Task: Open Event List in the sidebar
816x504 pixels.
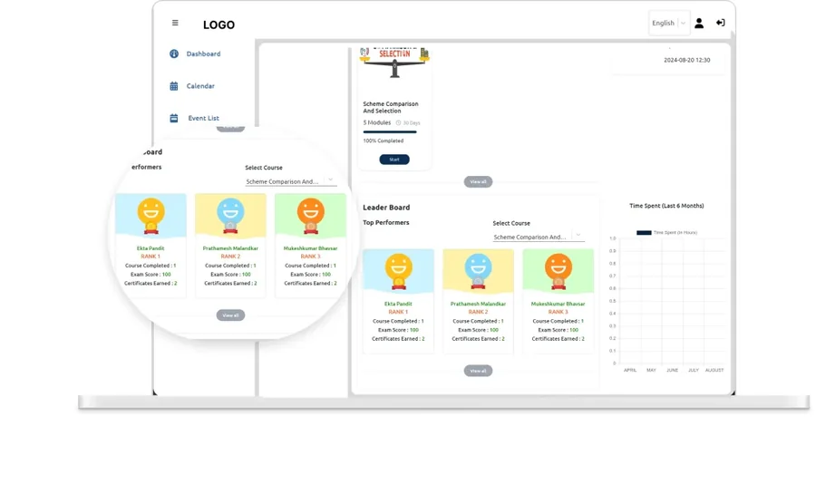Action: point(203,118)
